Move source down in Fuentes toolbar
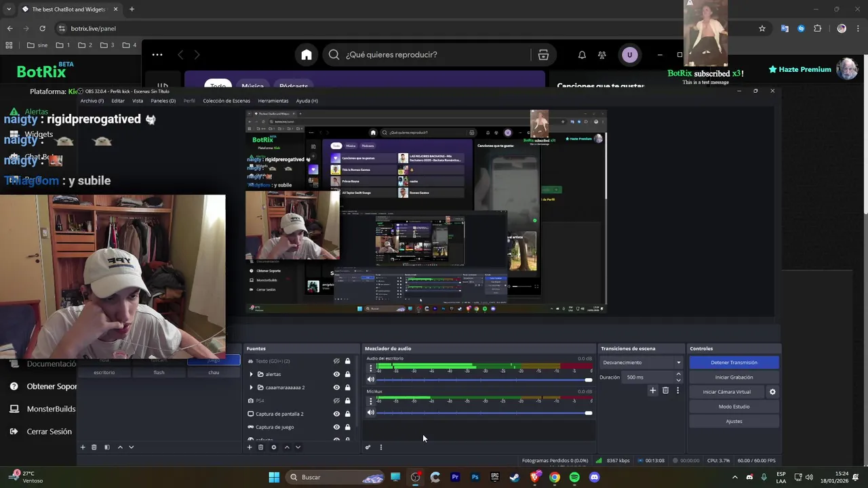The height and width of the screenshot is (488, 868). 298,447
